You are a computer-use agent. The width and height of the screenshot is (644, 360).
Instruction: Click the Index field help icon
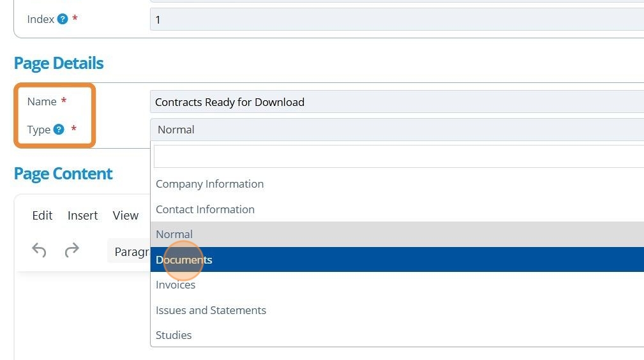63,20
